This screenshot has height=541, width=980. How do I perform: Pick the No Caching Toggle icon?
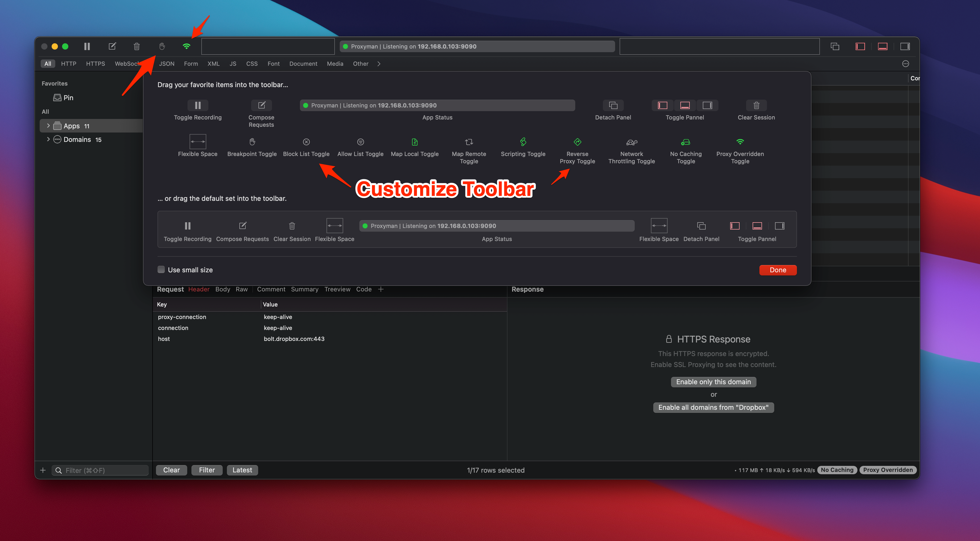tap(686, 142)
